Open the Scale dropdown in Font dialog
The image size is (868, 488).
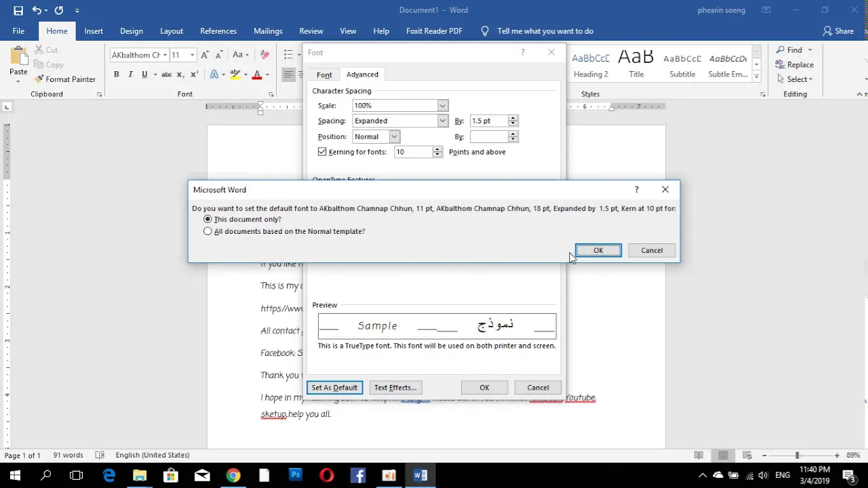442,106
